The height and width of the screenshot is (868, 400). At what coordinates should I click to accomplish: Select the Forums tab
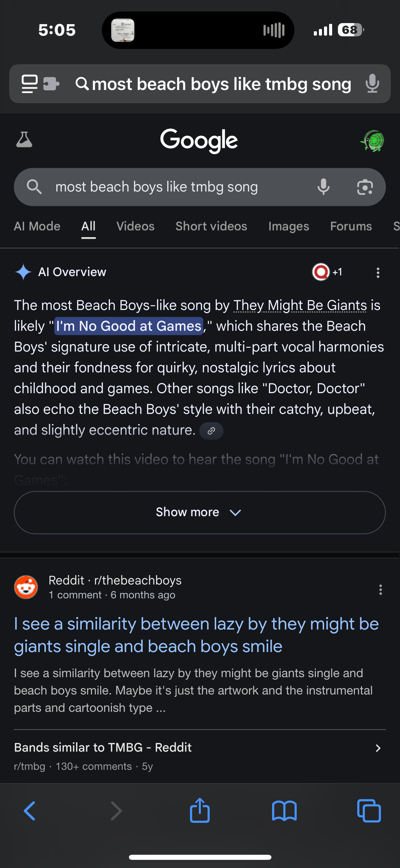pyautogui.click(x=351, y=226)
